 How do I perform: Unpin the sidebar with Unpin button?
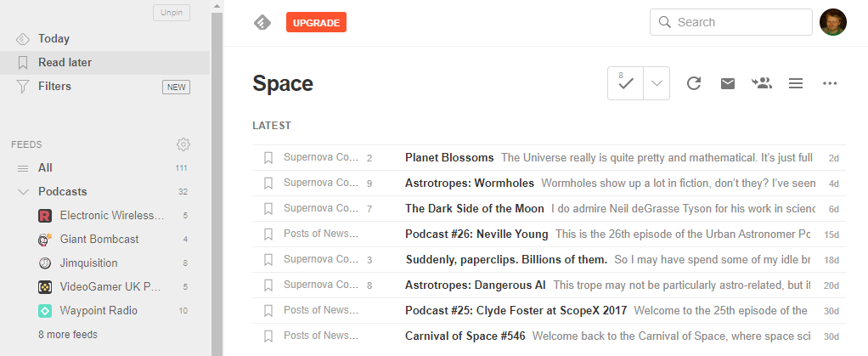coord(171,13)
